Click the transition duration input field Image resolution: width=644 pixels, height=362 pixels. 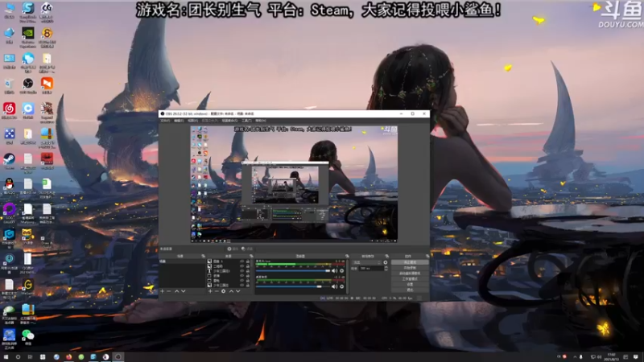[371, 269]
